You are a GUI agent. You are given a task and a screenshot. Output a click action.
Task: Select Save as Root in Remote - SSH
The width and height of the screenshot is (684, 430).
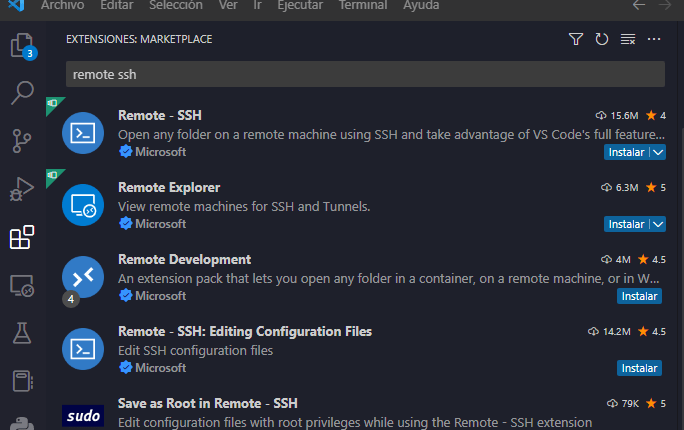tap(207, 404)
